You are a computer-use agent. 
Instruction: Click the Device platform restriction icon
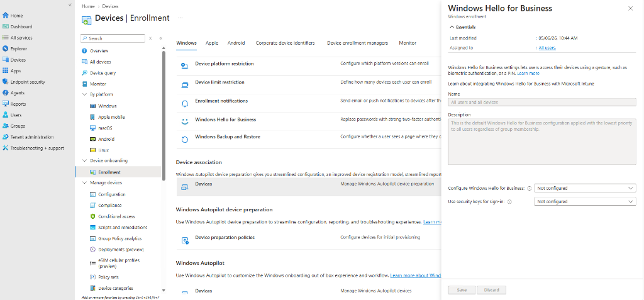(185, 66)
